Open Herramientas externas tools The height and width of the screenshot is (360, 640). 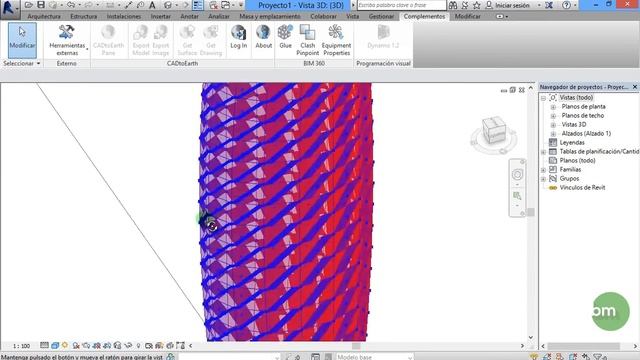[67, 40]
